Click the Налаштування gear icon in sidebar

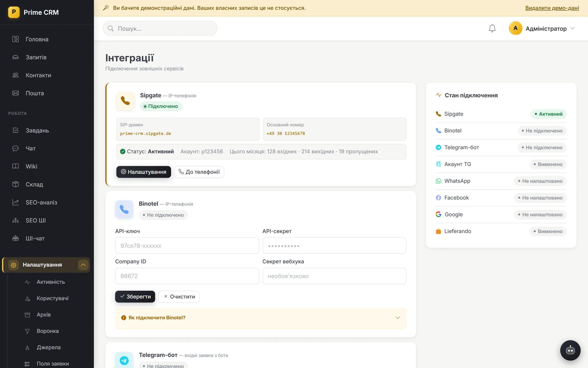(x=13, y=265)
